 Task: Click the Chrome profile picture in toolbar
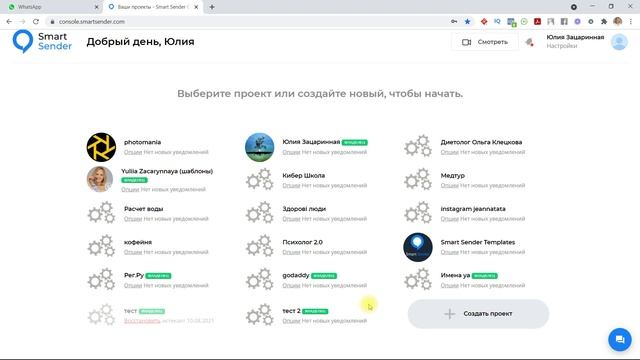tap(618, 22)
